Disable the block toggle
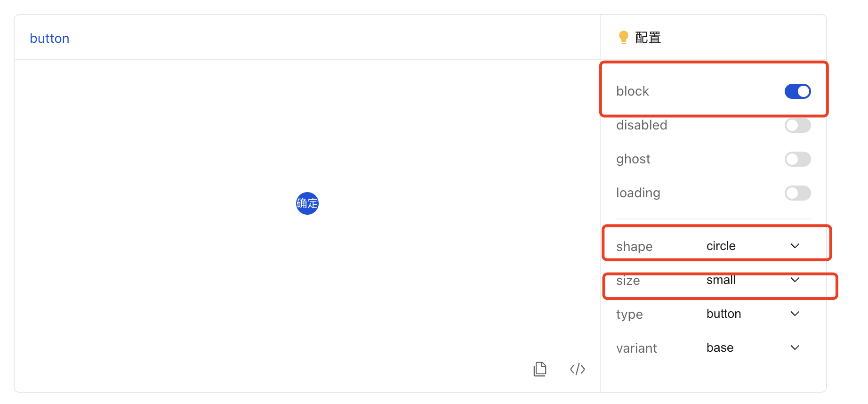 [x=797, y=91]
